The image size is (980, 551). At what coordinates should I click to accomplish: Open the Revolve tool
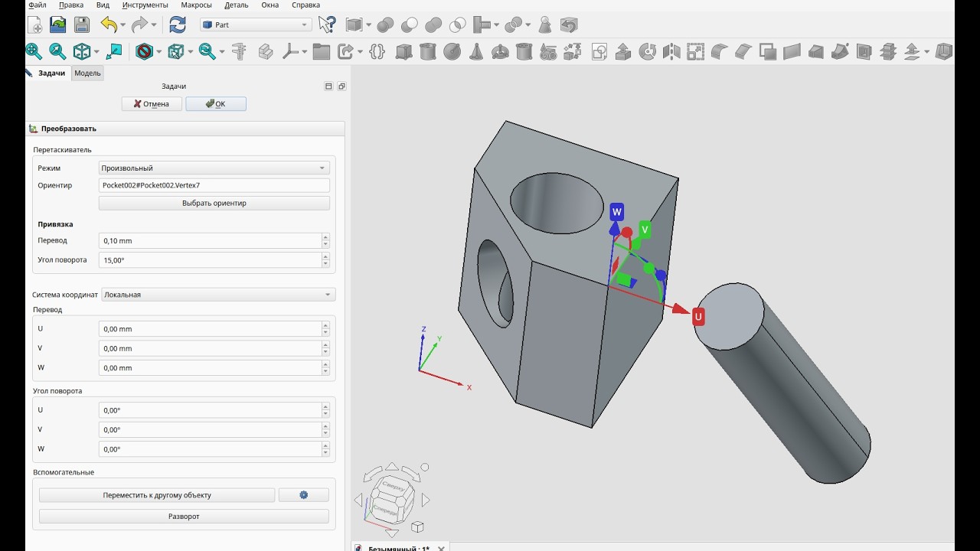(x=647, y=51)
